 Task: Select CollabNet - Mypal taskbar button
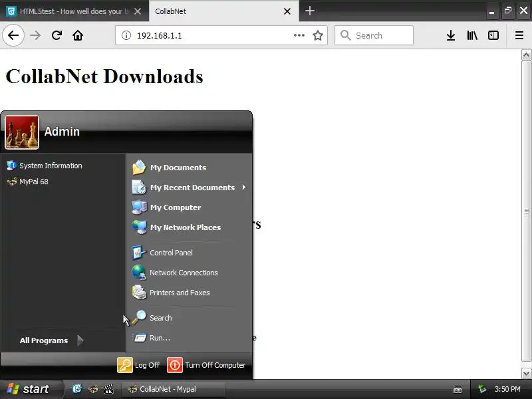coord(173,389)
